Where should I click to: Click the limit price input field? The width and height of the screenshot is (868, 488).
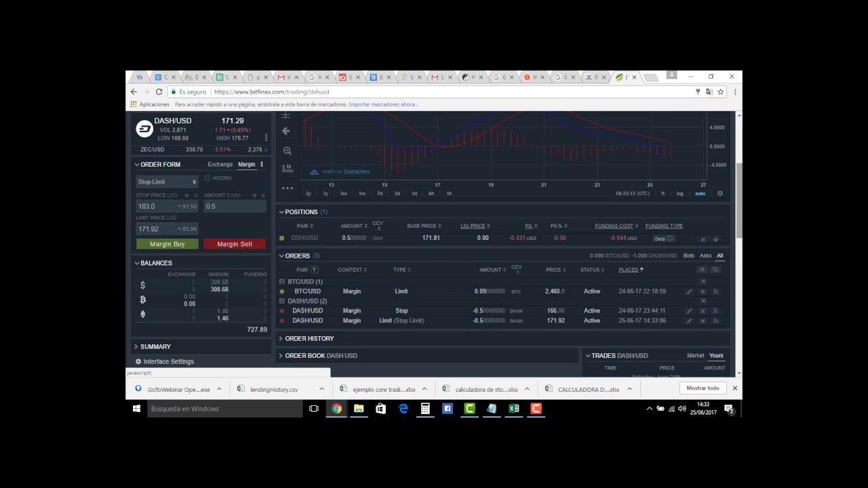click(167, 229)
